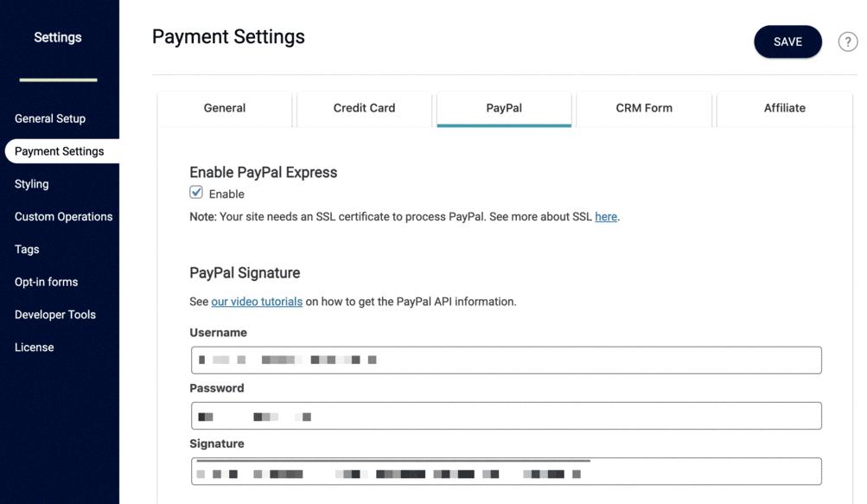Re-select the PayPal tab
Image resolution: width=867 pixels, height=504 pixels.
point(503,107)
